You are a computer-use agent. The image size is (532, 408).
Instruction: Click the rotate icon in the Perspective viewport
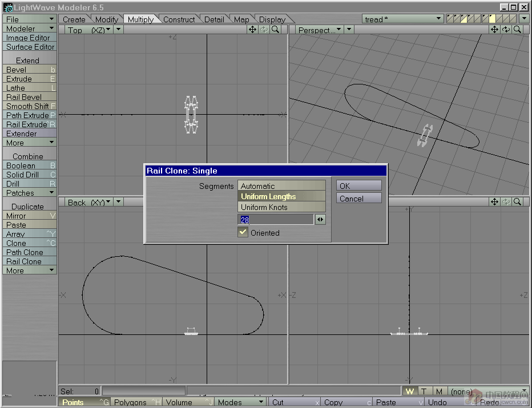pos(506,30)
